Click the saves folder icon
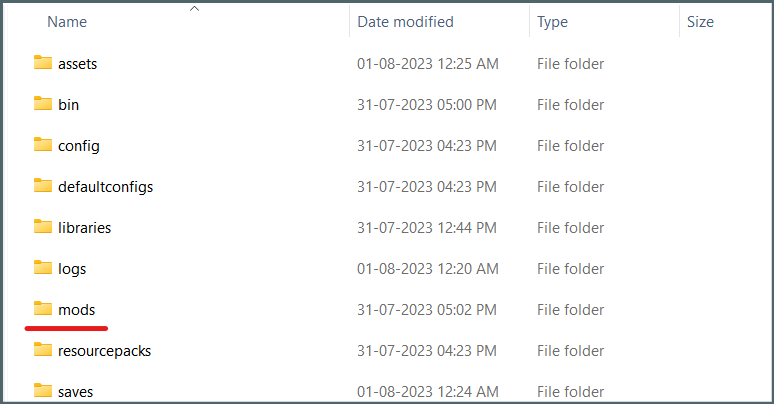 [42, 390]
